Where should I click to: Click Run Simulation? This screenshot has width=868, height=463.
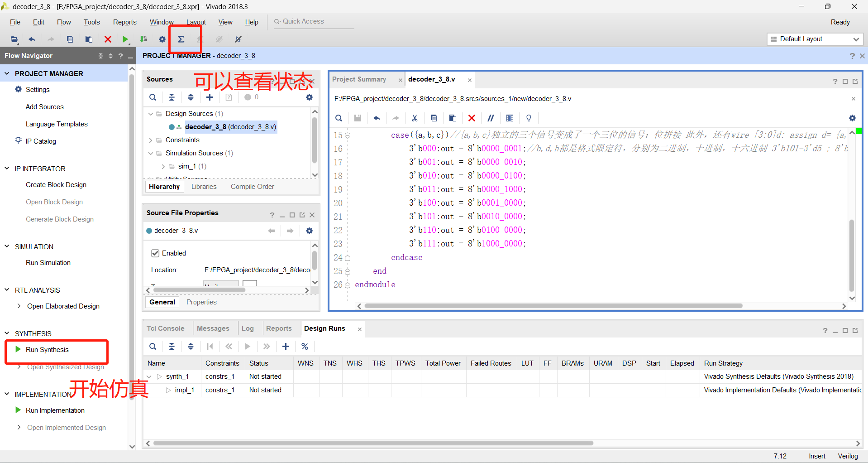[48, 263]
